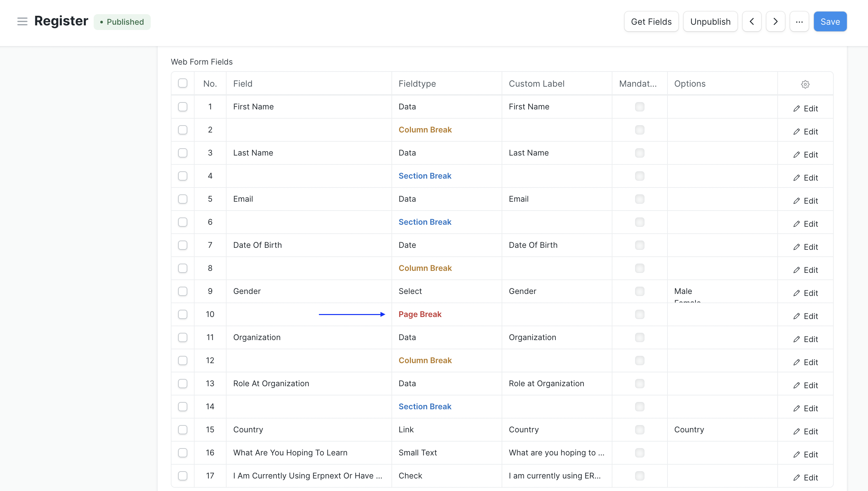The width and height of the screenshot is (868, 491).
Task: Expand the three-dot overflow menu
Action: (x=799, y=21)
